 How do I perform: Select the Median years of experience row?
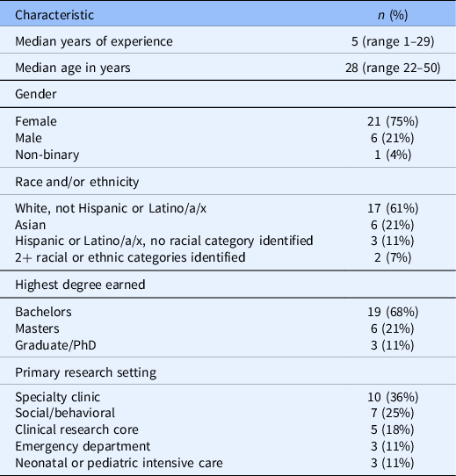(x=228, y=41)
